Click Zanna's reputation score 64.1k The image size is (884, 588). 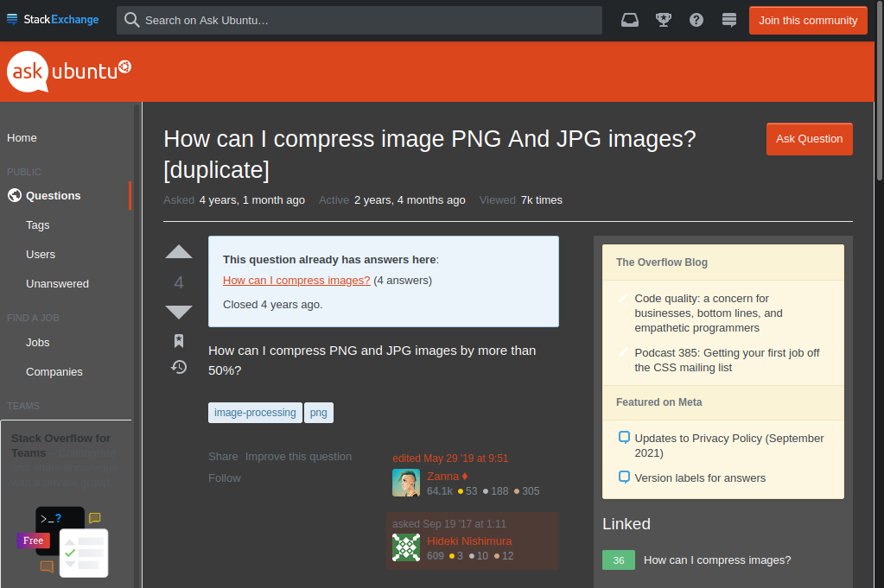point(439,490)
